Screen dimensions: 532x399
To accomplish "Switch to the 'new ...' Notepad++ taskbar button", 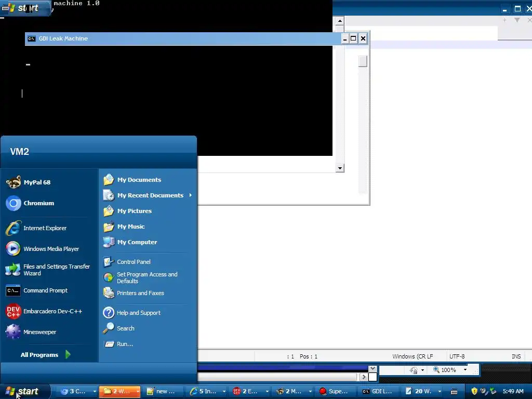I will pos(163,391).
